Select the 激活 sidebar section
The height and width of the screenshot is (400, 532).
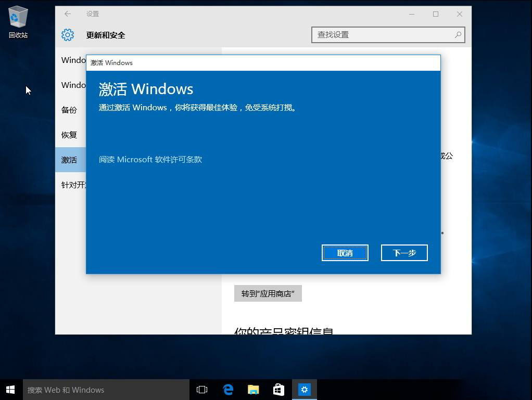71,160
